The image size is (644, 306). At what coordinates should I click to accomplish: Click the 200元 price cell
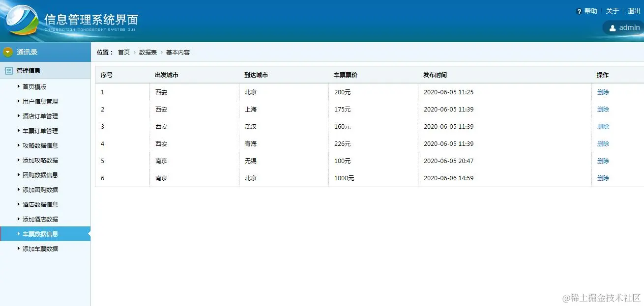tap(343, 92)
